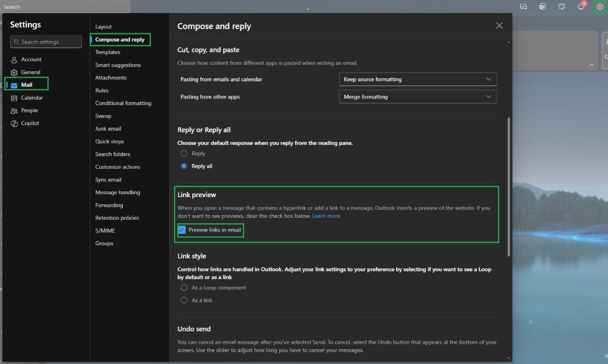Viewport: 608px width, 364px height.
Task: Select the Copilot settings category
Action: pyautogui.click(x=30, y=123)
